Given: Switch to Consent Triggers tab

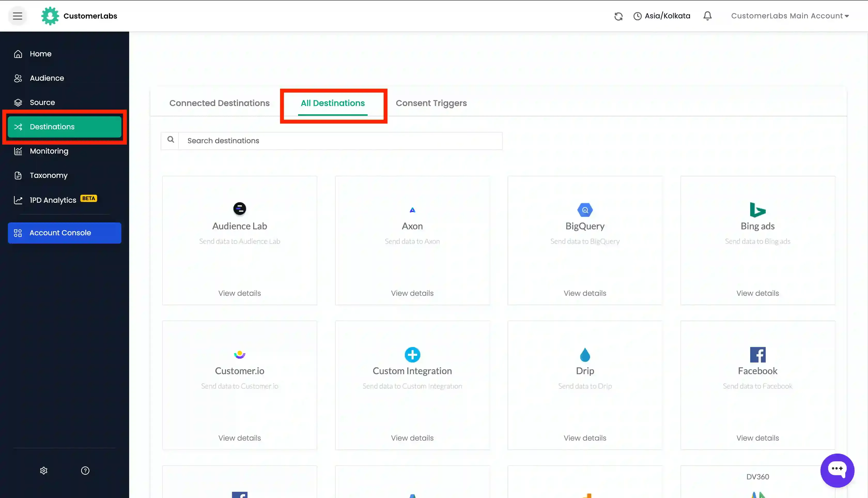Looking at the screenshot, I should tap(431, 103).
